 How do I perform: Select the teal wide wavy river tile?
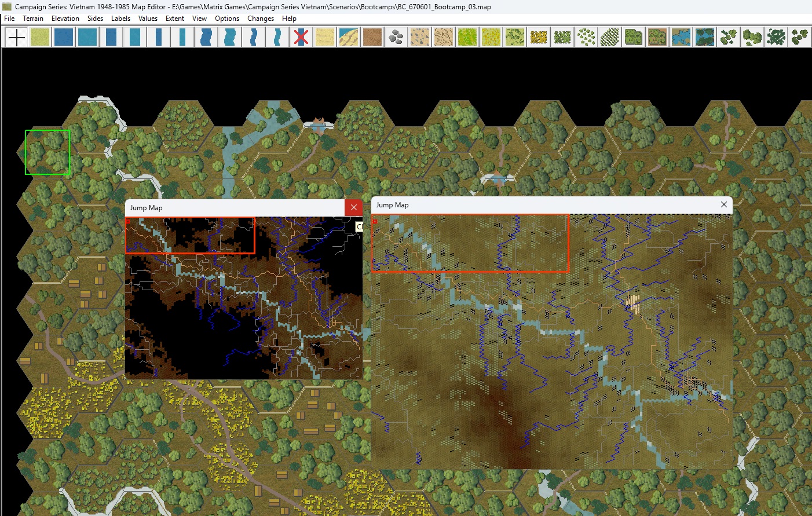(230, 37)
